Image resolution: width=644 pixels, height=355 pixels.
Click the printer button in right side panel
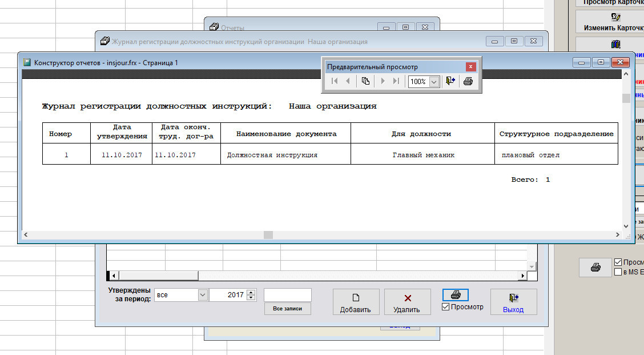coord(595,267)
